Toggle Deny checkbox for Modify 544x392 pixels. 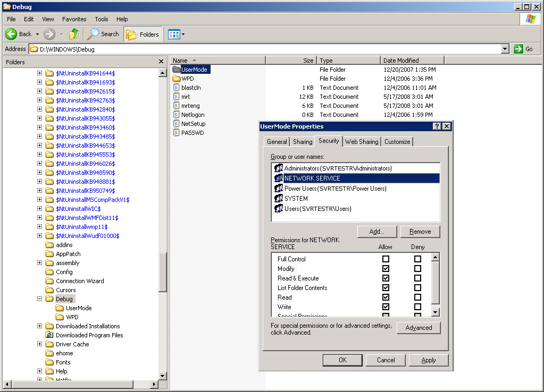pos(418,269)
